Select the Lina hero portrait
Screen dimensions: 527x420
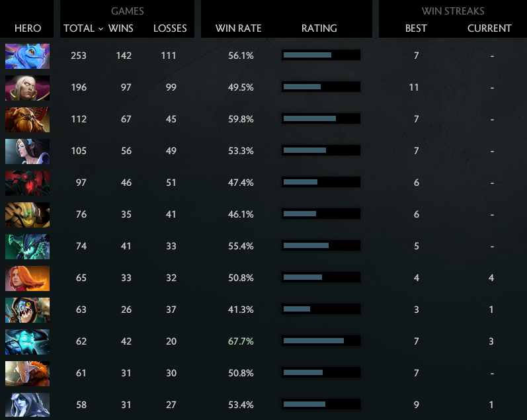tap(27, 278)
